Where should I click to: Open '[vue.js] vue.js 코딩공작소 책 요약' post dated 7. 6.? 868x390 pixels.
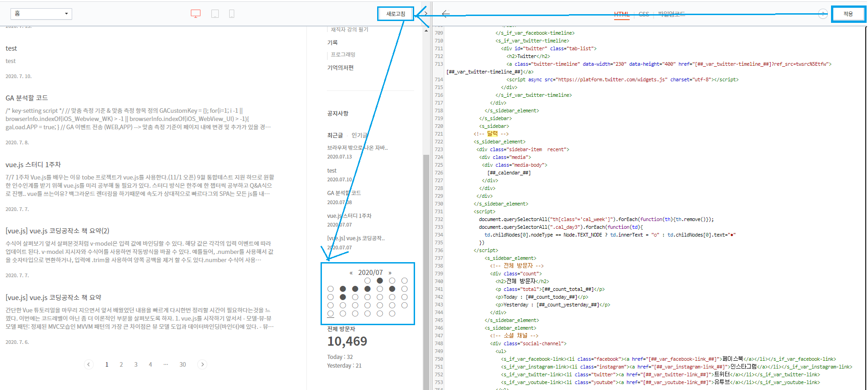pyautogui.click(x=53, y=298)
